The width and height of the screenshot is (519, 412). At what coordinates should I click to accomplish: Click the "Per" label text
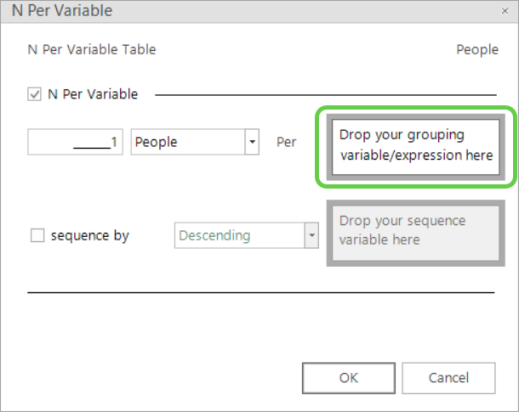[x=286, y=142]
